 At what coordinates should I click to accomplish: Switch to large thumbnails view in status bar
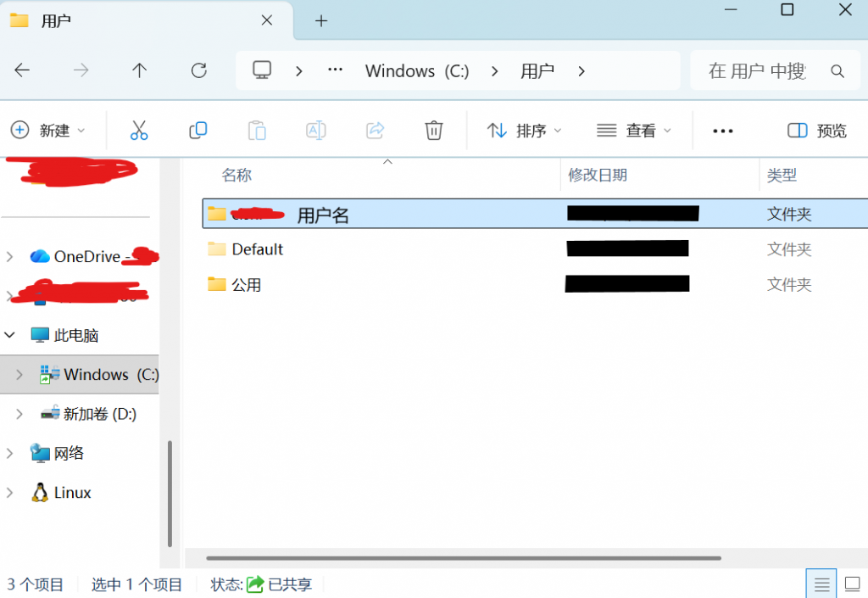pos(851,584)
